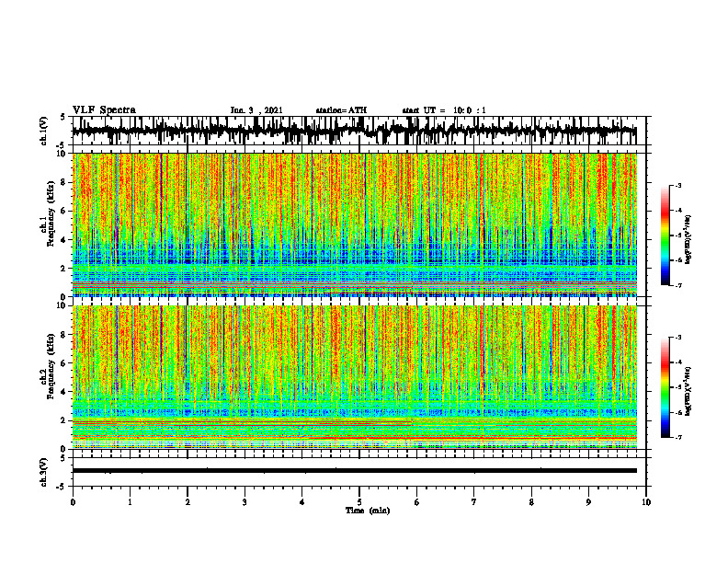The image size is (728, 563).
Task: Click the ch.1 voltage waveform trace
Action: (354, 132)
